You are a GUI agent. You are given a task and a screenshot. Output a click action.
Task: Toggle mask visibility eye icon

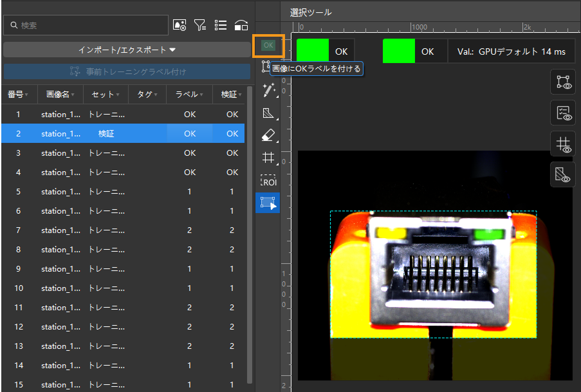562,174
